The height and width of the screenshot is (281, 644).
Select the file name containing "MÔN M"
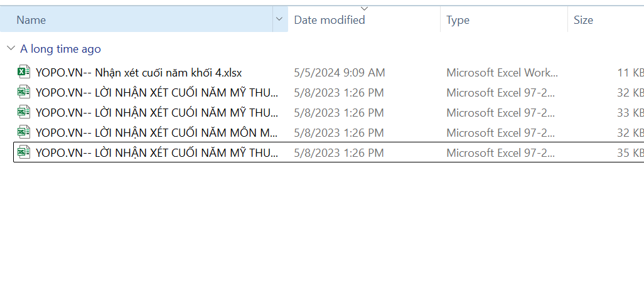click(x=157, y=132)
